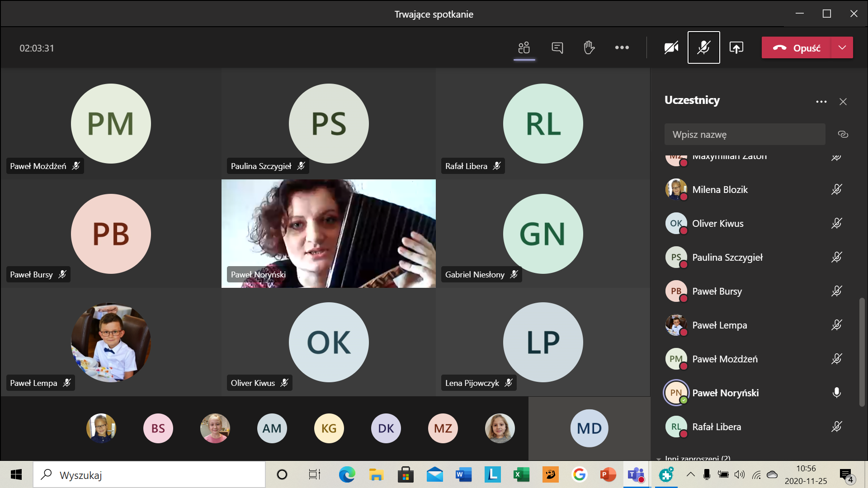This screenshot has width=868, height=488.
Task: Click muted mic icon for Milena Blozik
Action: click(x=836, y=189)
